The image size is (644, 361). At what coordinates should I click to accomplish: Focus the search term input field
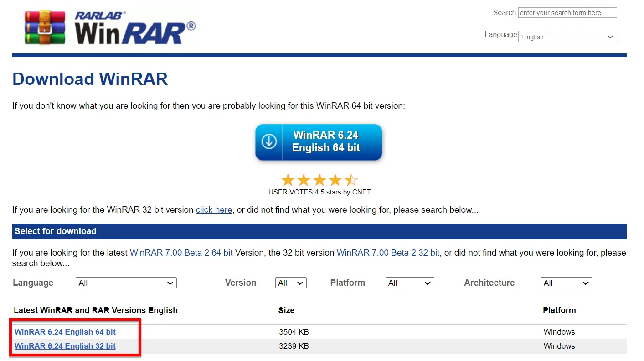(567, 13)
